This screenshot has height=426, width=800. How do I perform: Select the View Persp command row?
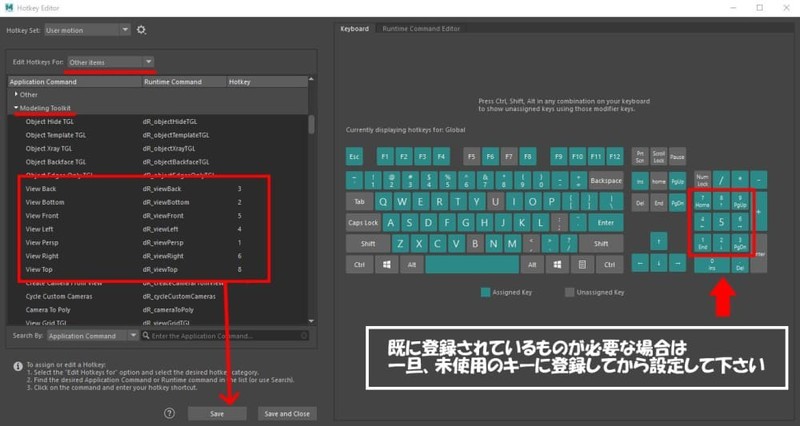[x=158, y=242]
